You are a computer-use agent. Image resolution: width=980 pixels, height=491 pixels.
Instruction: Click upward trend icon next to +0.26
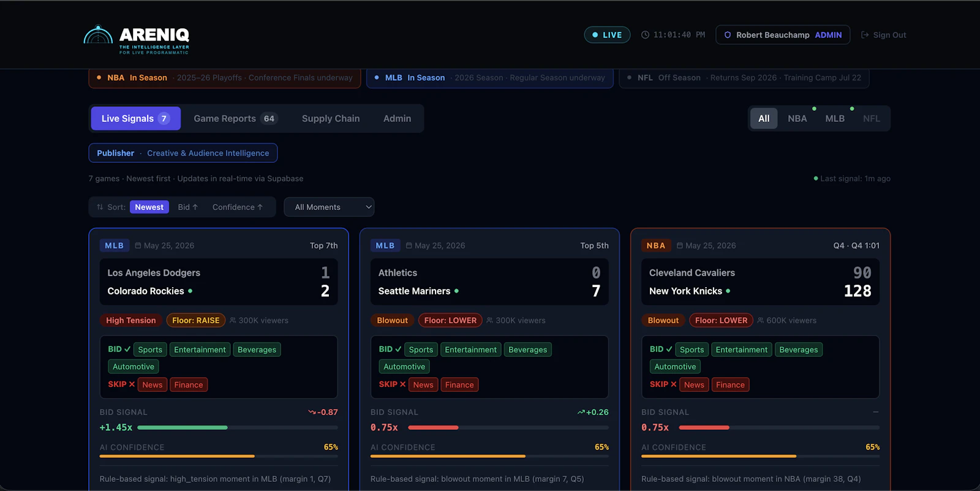point(581,412)
